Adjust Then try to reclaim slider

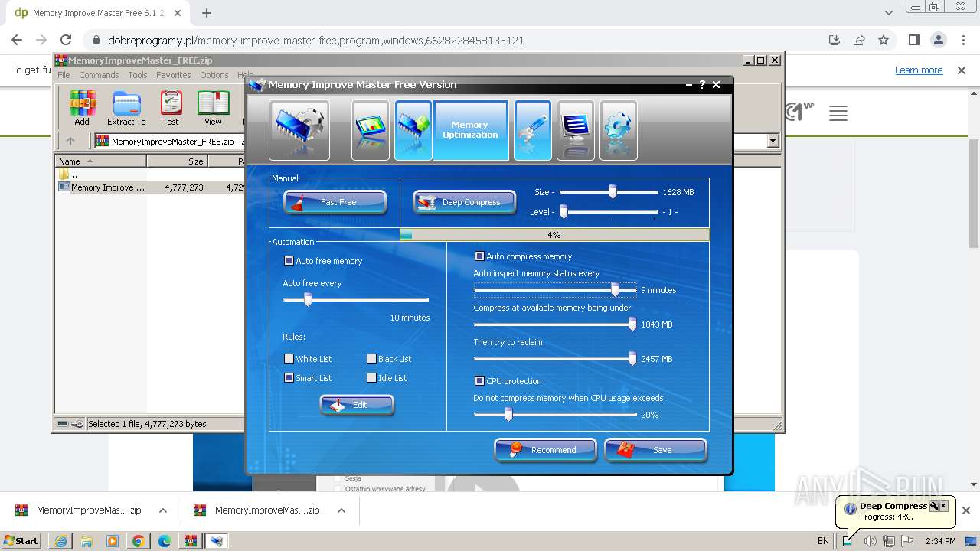coord(632,358)
